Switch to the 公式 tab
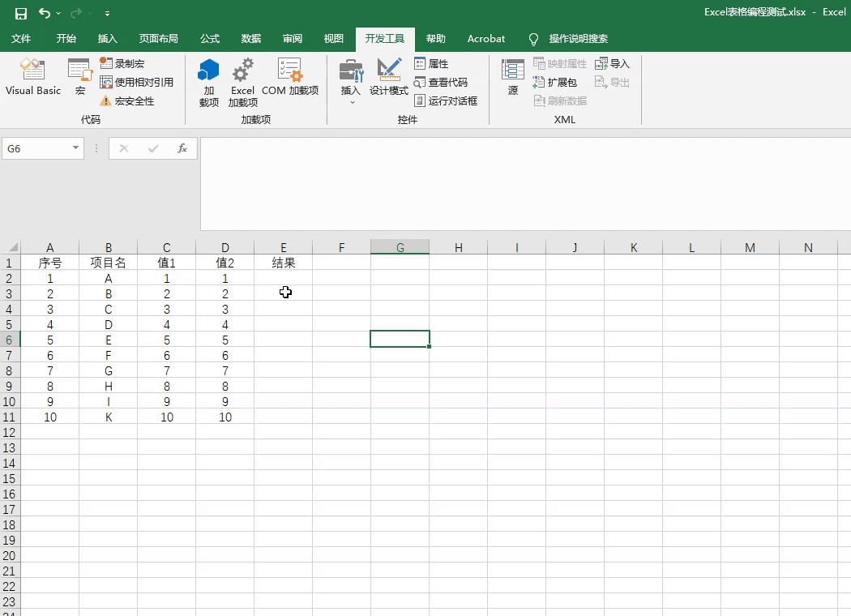This screenshot has width=851, height=616. point(209,39)
